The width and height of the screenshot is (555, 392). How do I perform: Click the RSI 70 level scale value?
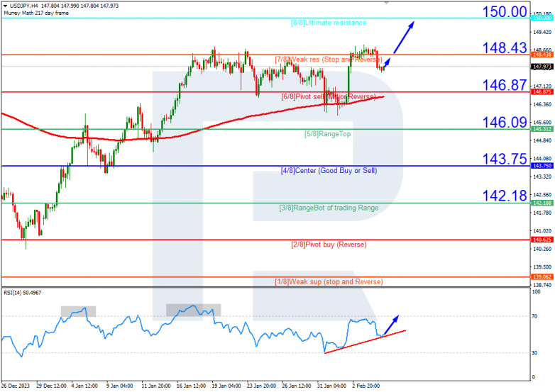pyautogui.click(x=534, y=316)
